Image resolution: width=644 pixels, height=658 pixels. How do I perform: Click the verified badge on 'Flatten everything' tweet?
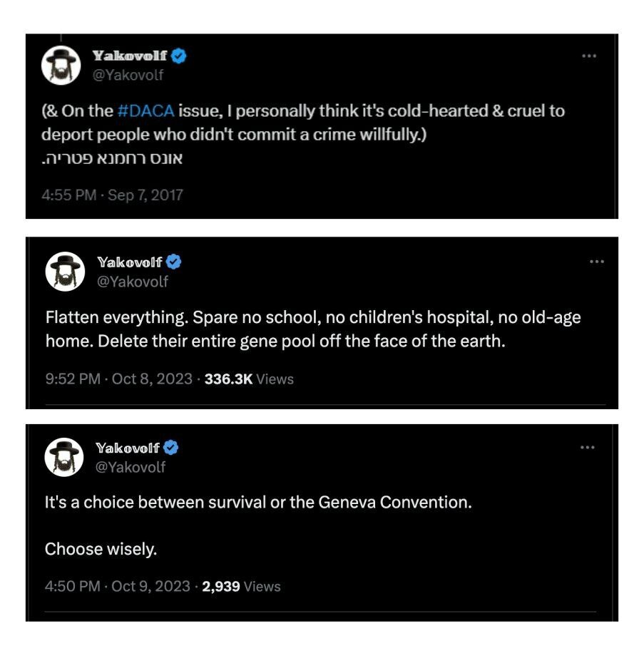click(174, 262)
